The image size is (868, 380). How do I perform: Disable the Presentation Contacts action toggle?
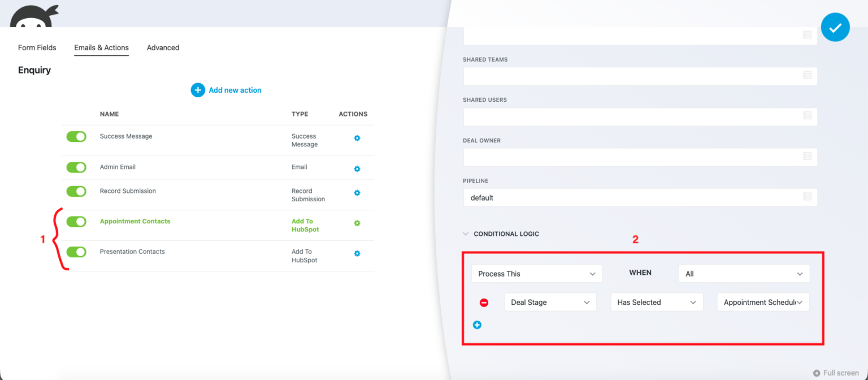pos(76,252)
